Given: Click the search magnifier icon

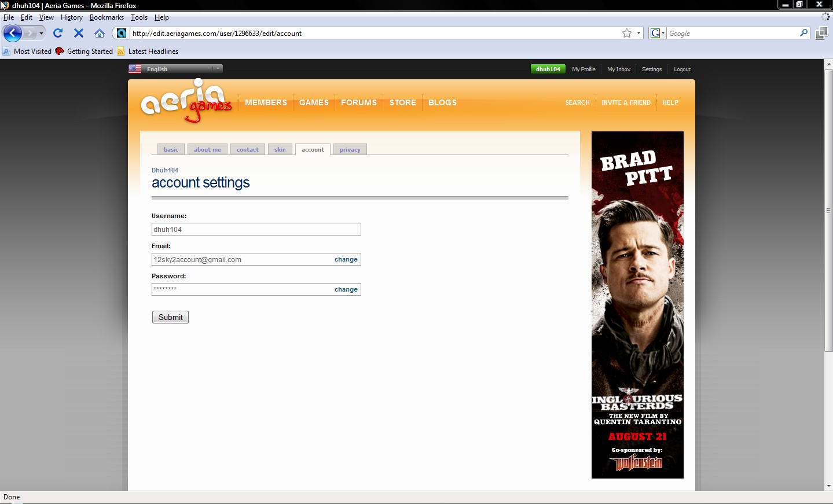Looking at the screenshot, I should pyautogui.click(x=803, y=33).
